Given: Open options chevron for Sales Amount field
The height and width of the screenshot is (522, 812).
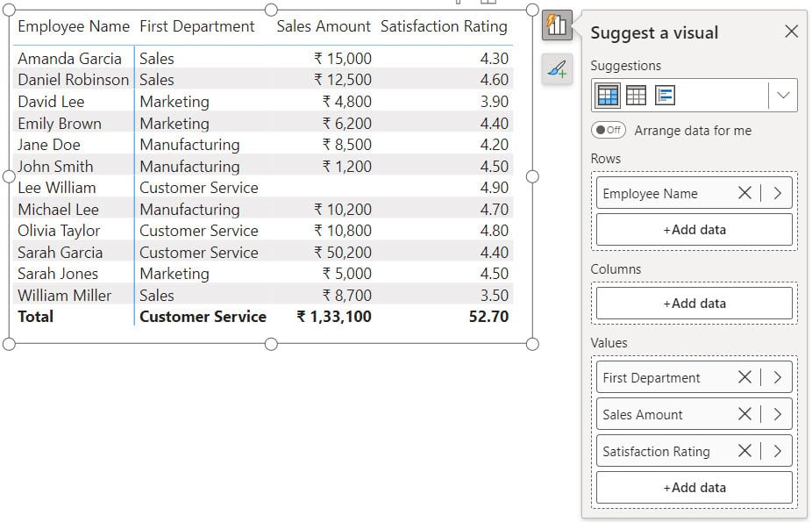Looking at the screenshot, I should pos(777,414).
